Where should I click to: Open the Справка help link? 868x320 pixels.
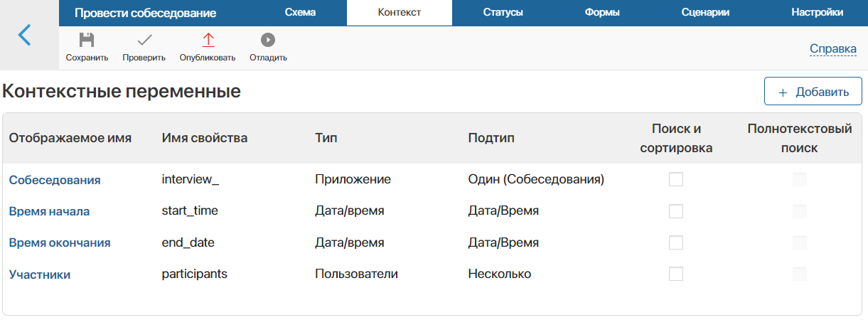[833, 49]
